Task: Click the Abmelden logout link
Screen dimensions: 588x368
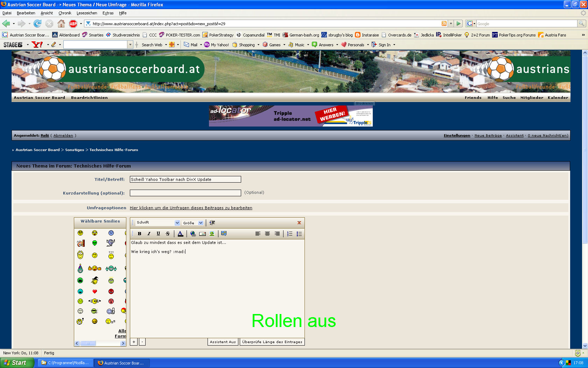Action: coord(63,136)
